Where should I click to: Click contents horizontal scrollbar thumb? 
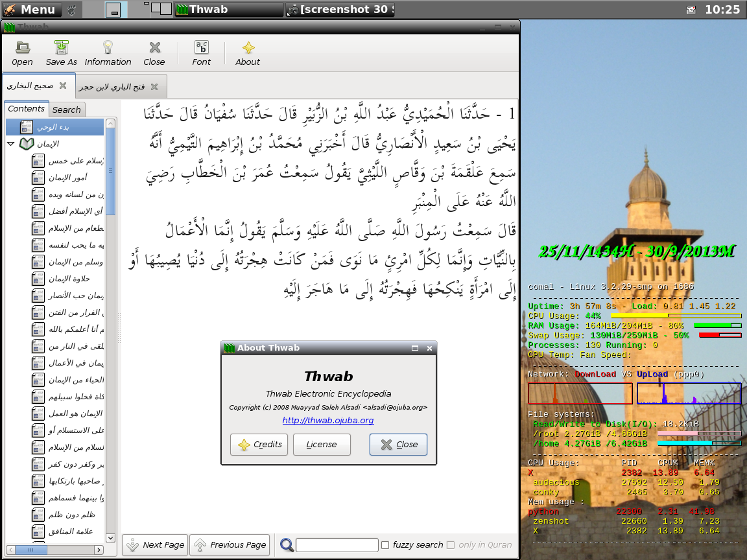point(31,550)
